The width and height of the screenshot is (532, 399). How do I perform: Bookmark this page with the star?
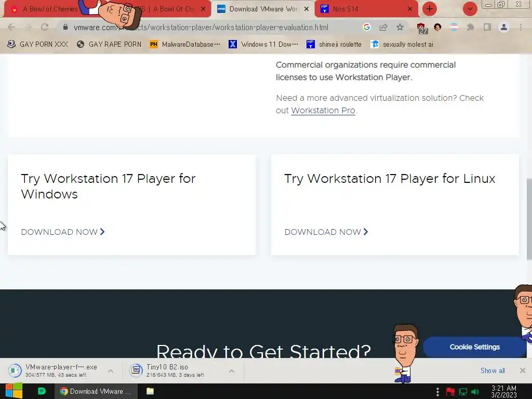click(x=400, y=27)
